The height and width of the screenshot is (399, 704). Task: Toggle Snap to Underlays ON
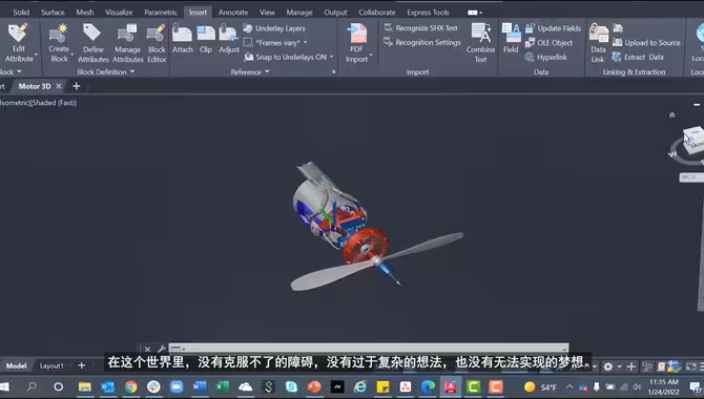click(x=285, y=57)
